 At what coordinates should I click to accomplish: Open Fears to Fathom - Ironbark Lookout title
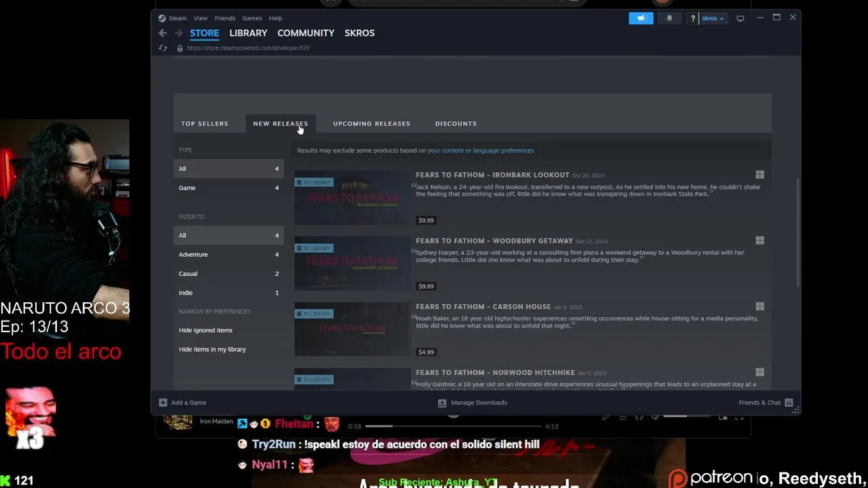pyautogui.click(x=492, y=175)
